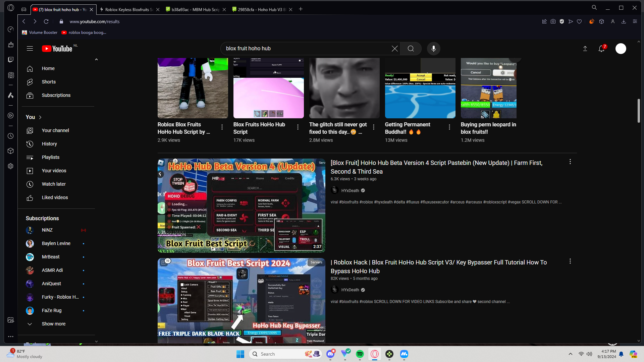Open Extensions cube in Opera sidebar
Image resolution: width=644 pixels, height=362 pixels.
click(x=11, y=151)
